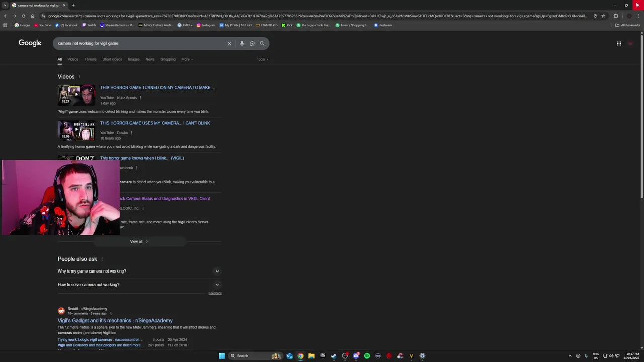Screen dimensions: 644x362
Task: Open the Google apps grid
Action: [x=619, y=43]
